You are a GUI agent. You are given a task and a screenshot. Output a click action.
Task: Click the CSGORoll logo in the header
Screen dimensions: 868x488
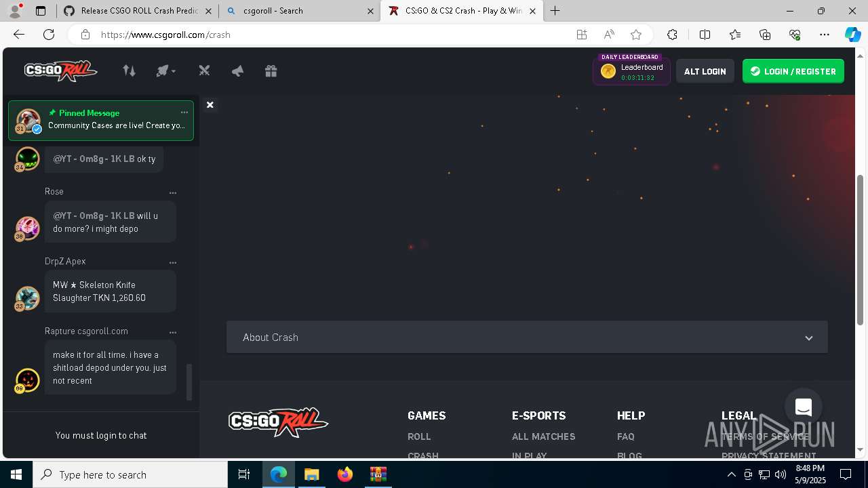coord(61,70)
